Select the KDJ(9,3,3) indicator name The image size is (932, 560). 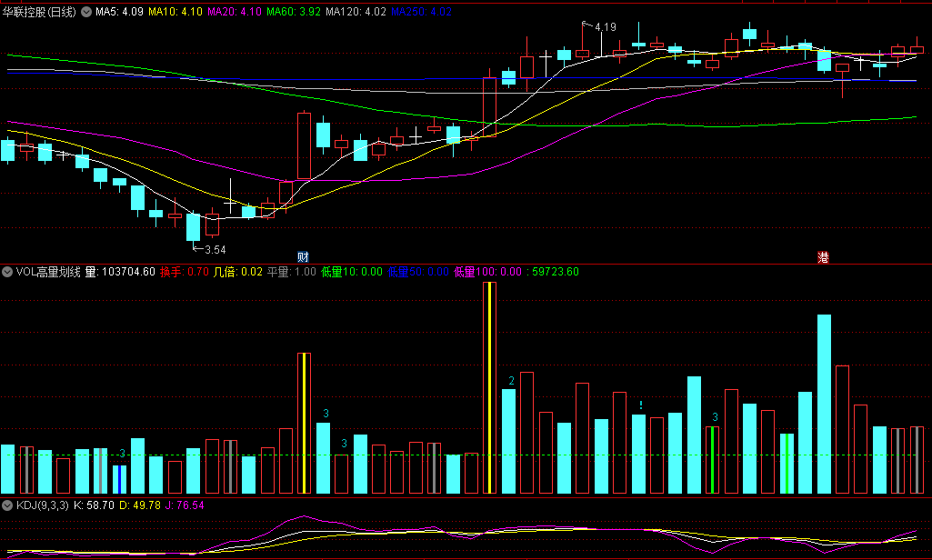click(x=42, y=505)
